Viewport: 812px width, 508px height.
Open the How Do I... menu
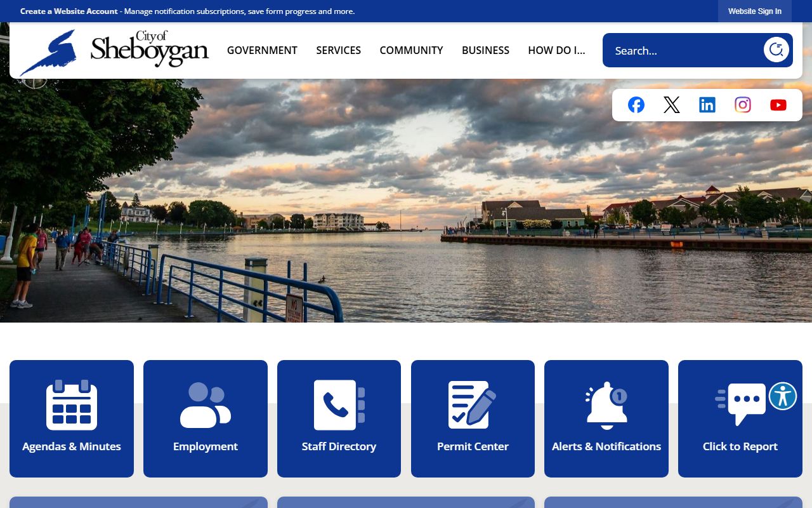(x=556, y=50)
